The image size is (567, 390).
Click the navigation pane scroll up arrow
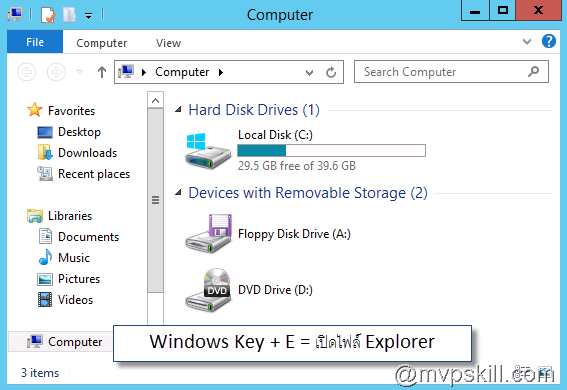click(155, 100)
